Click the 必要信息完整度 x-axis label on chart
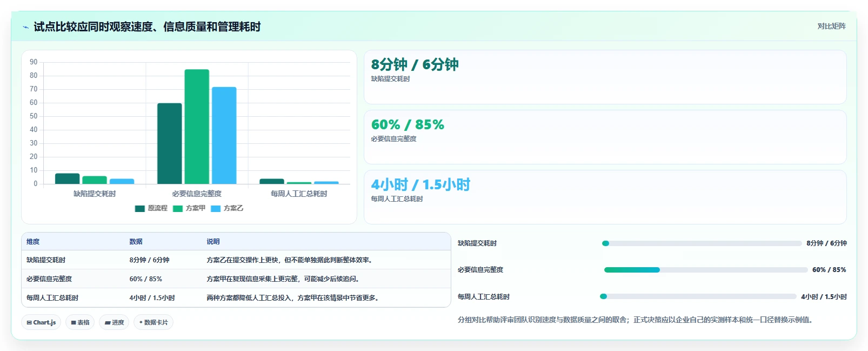This screenshot has height=351, width=868. [197, 194]
